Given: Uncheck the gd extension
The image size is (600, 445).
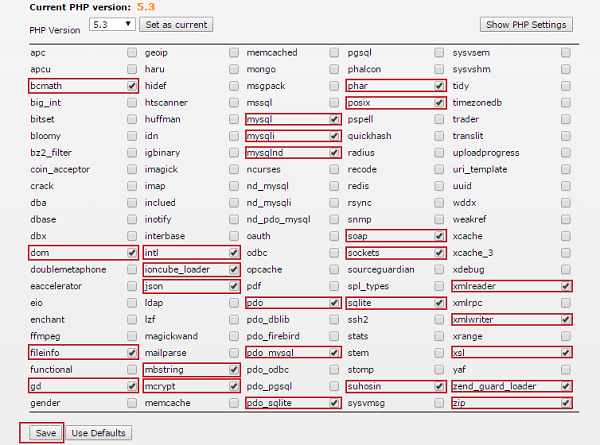Looking at the screenshot, I should [132, 386].
